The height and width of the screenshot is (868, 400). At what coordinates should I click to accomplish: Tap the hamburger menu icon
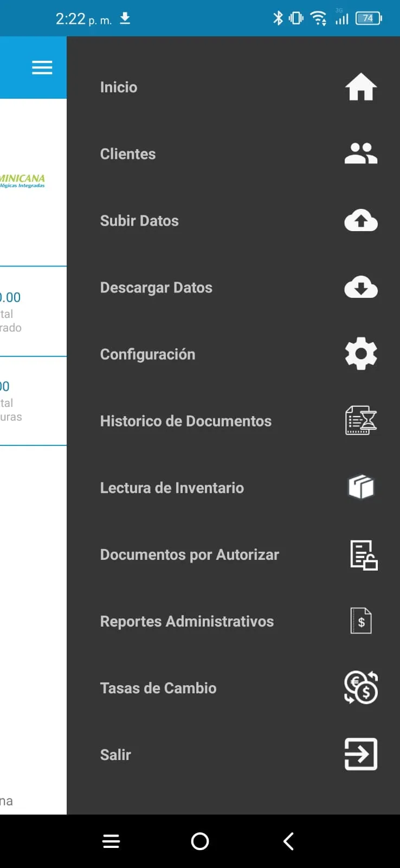42,68
